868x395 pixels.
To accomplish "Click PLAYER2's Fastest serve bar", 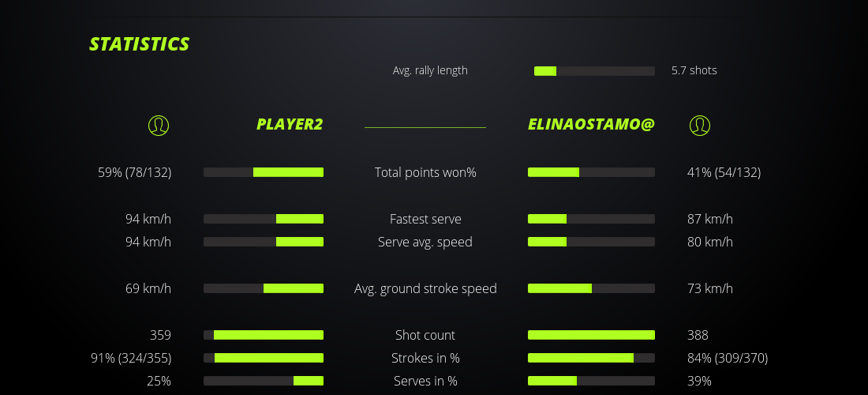I will (x=264, y=219).
